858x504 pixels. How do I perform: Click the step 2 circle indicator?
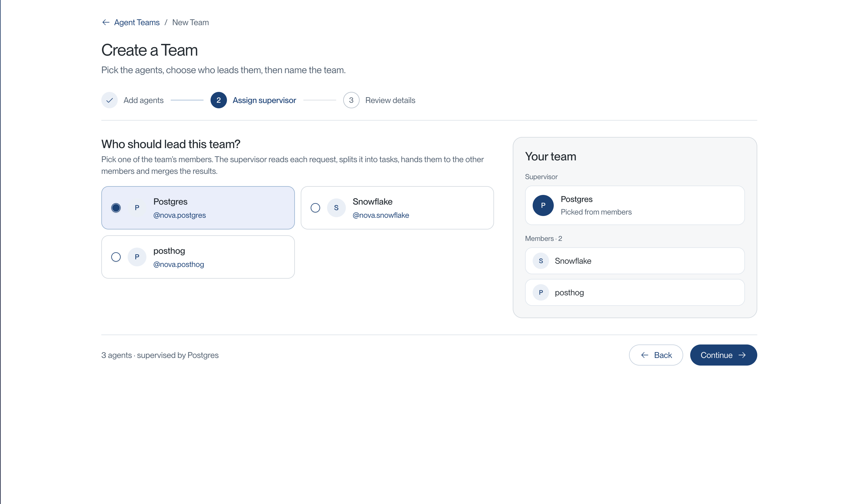pos(218,100)
